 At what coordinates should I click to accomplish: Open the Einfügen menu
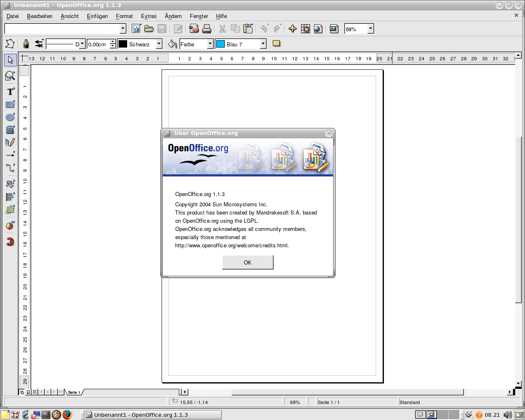pos(97,16)
